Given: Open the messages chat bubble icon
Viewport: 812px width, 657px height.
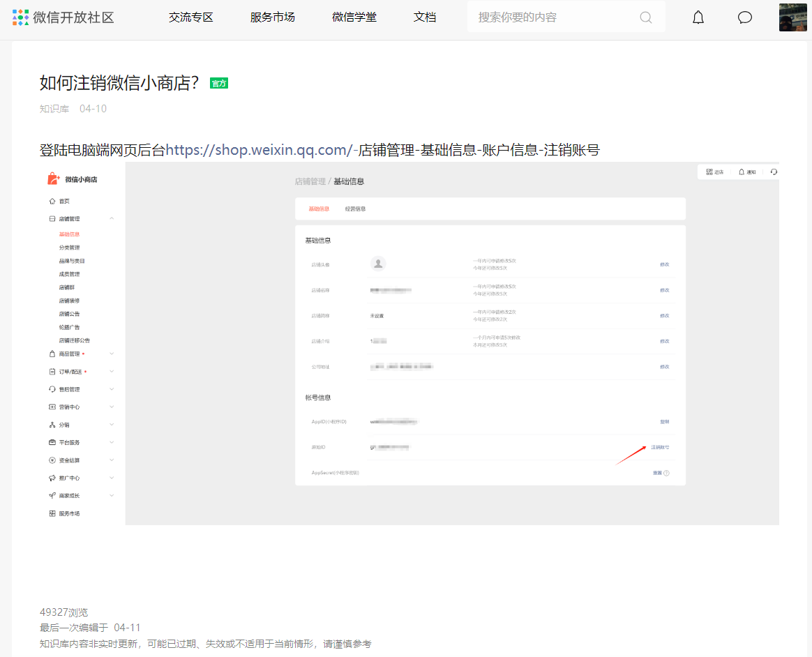Looking at the screenshot, I should coord(744,17).
